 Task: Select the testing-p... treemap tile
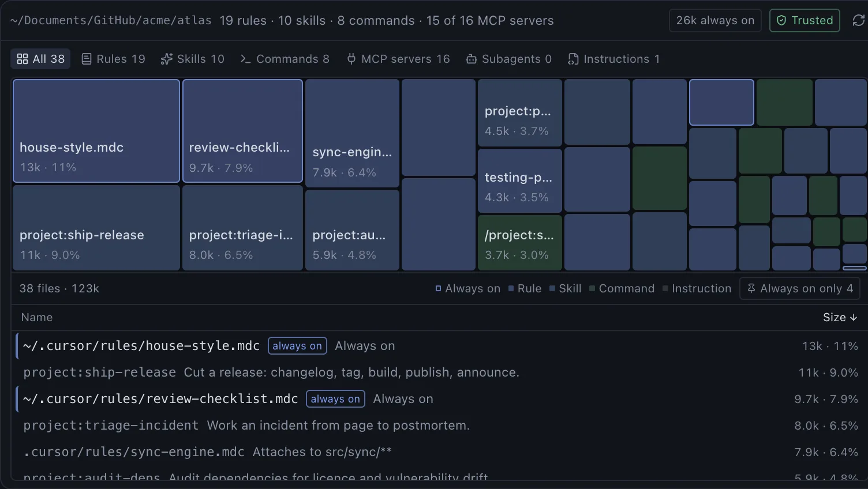tap(520, 180)
